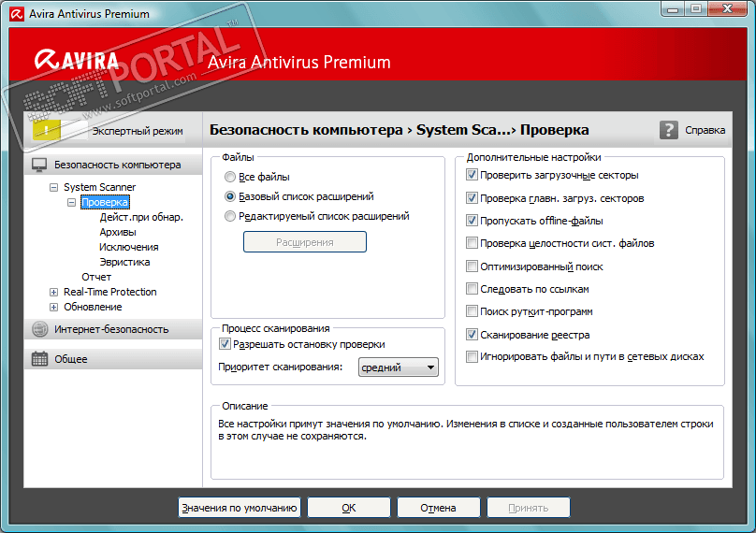This screenshot has height=533, width=756.
Task: Collapse the Проверка tree node
Action: [71, 202]
